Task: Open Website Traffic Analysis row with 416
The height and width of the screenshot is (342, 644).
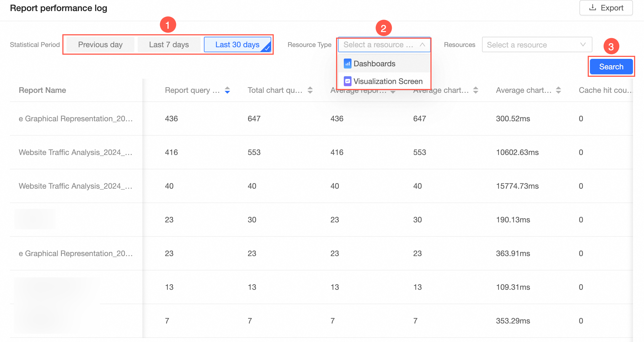Action: [x=76, y=152]
